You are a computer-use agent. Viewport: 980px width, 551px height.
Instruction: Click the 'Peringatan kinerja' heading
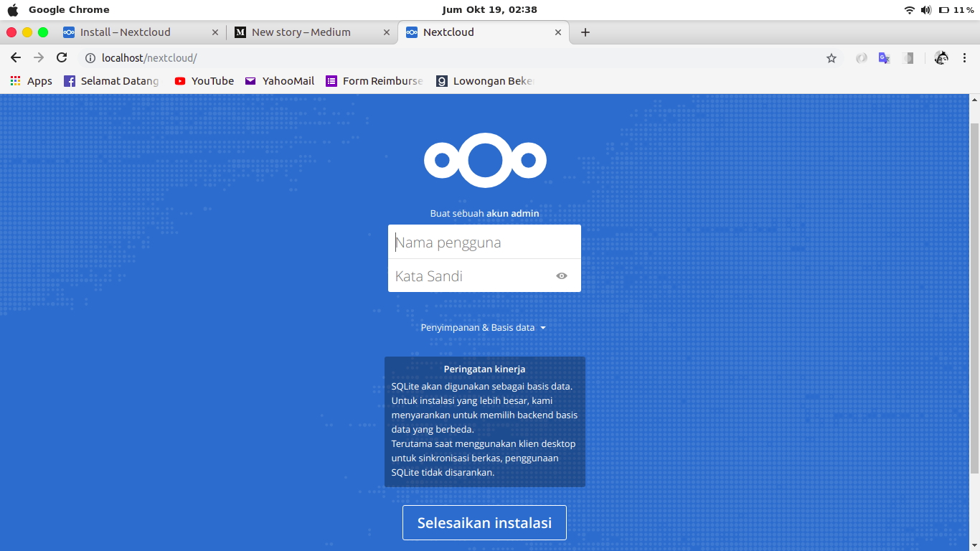[x=484, y=369]
